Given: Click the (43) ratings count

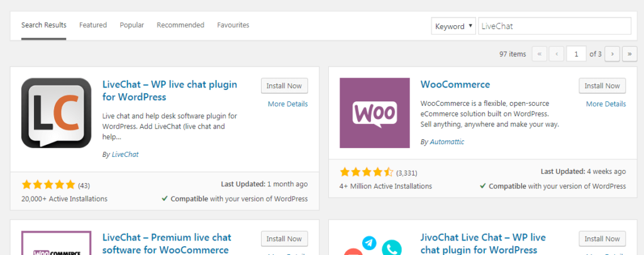Looking at the screenshot, I should 84,186.
